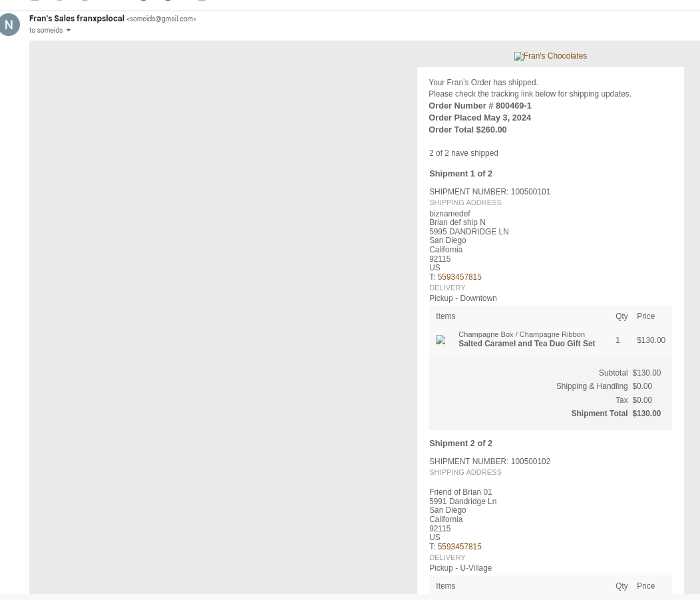The width and height of the screenshot is (700, 600).
Task: Select shipment number 100500101
Action: 530,192
